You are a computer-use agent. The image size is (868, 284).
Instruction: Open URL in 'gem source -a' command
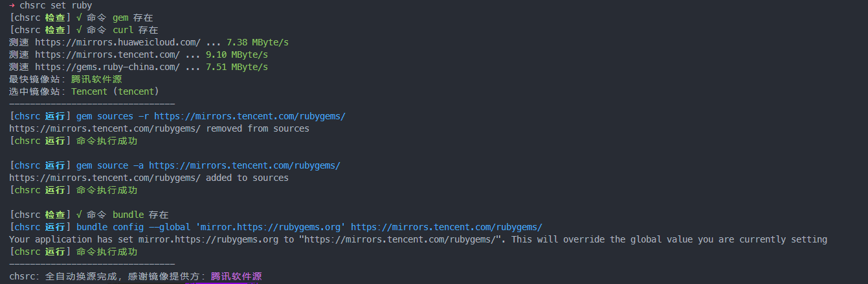(245, 165)
